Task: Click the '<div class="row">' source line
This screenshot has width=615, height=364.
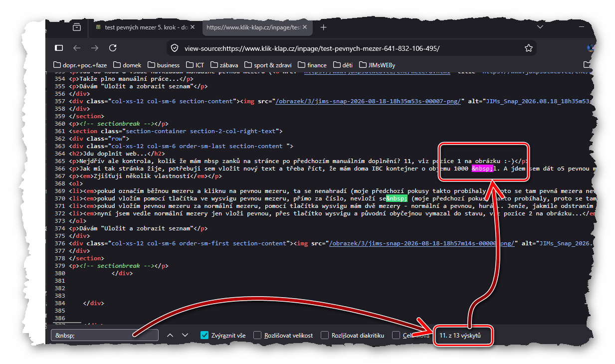Action: click(99, 139)
